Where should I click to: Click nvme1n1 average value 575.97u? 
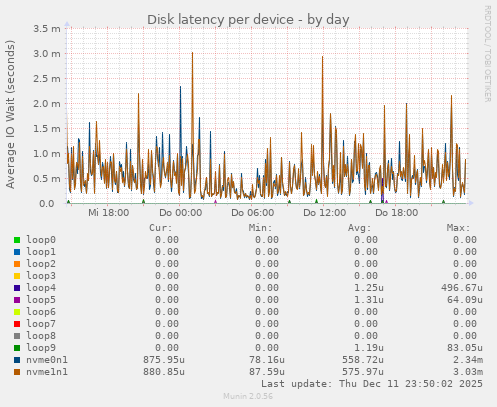363,372
